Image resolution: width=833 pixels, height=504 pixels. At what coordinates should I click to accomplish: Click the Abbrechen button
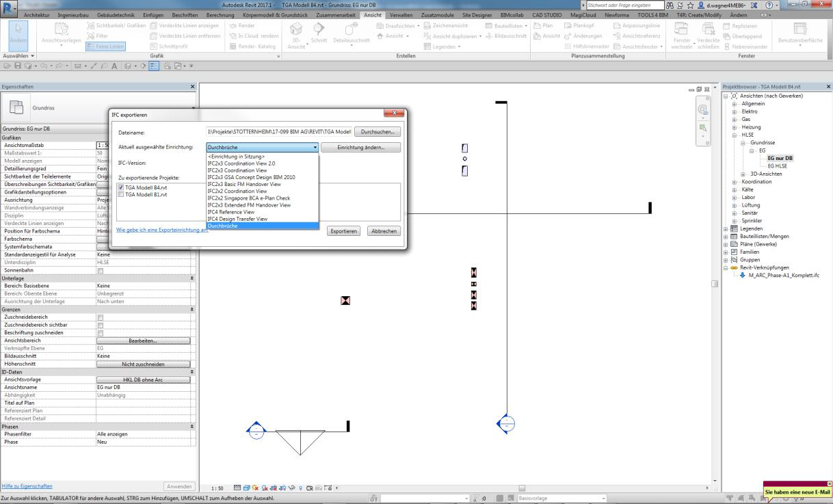[x=384, y=231]
